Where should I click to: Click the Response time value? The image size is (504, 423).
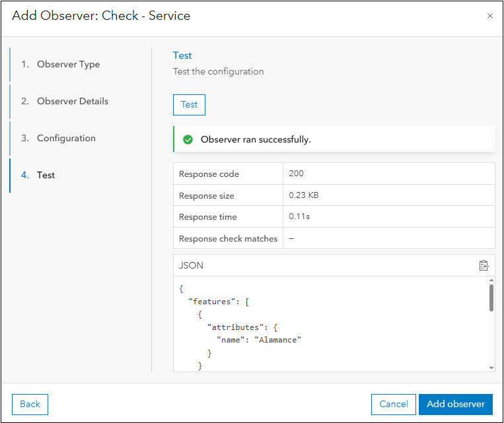click(x=300, y=216)
